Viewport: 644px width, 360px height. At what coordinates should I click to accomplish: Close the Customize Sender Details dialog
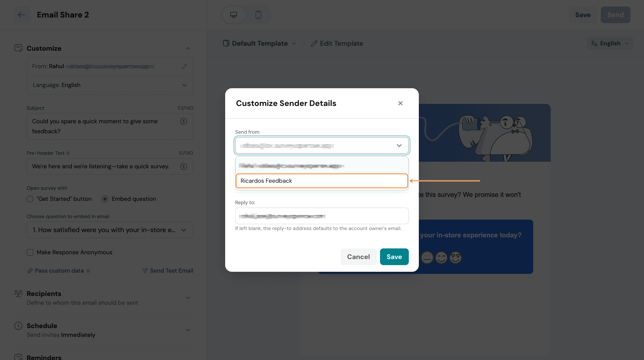[x=400, y=103]
